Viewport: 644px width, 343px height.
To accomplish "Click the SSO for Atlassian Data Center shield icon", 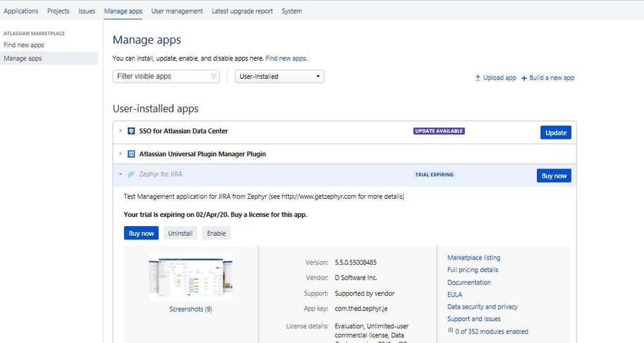I will click(x=131, y=130).
